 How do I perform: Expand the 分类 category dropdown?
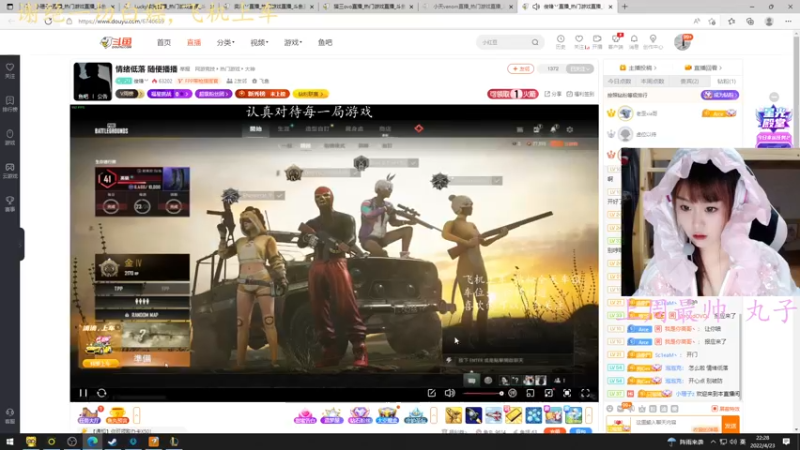(x=226, y=42)
